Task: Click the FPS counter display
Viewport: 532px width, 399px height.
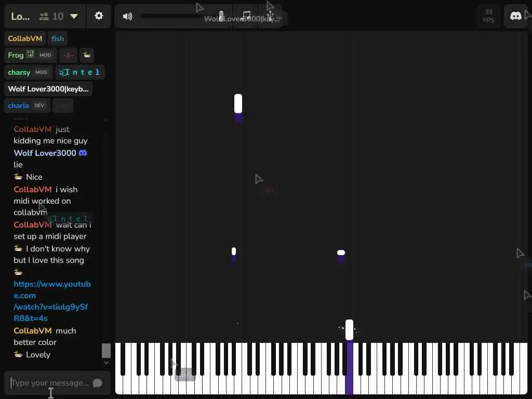Action: point(488,16)
